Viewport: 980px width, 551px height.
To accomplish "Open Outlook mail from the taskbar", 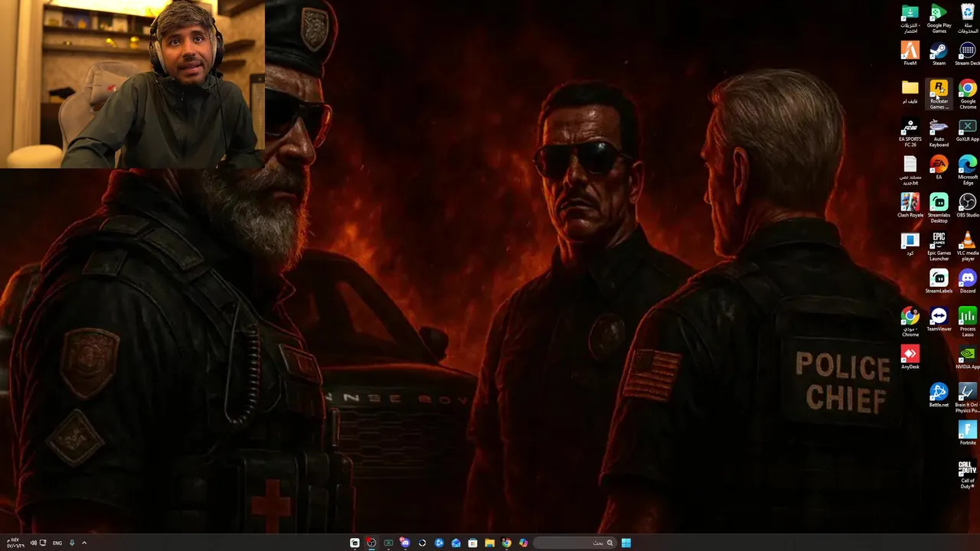I will point(456,543).
